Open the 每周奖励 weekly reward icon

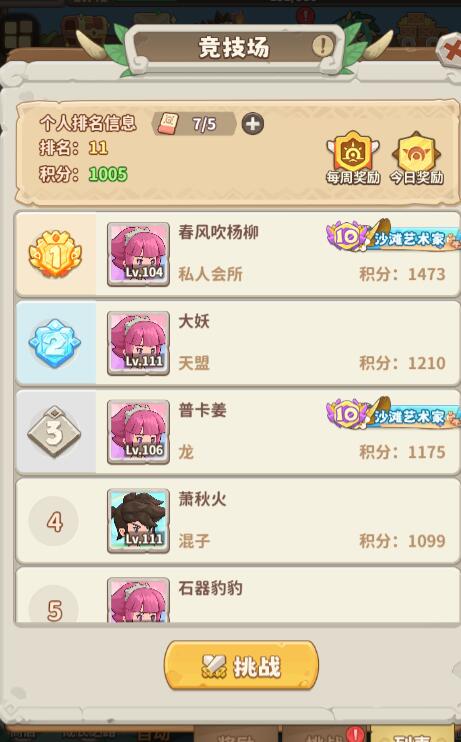353,158
